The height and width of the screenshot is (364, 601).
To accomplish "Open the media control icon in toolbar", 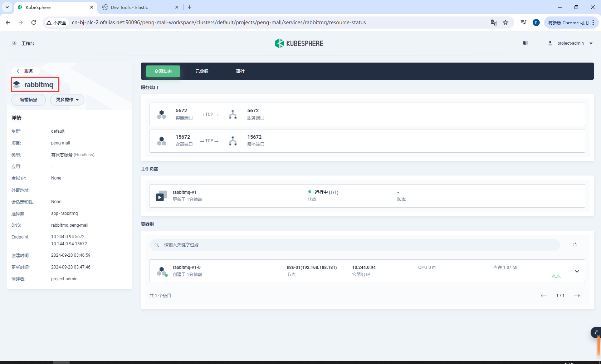I will pyautogui.click(x=523, y=23).
